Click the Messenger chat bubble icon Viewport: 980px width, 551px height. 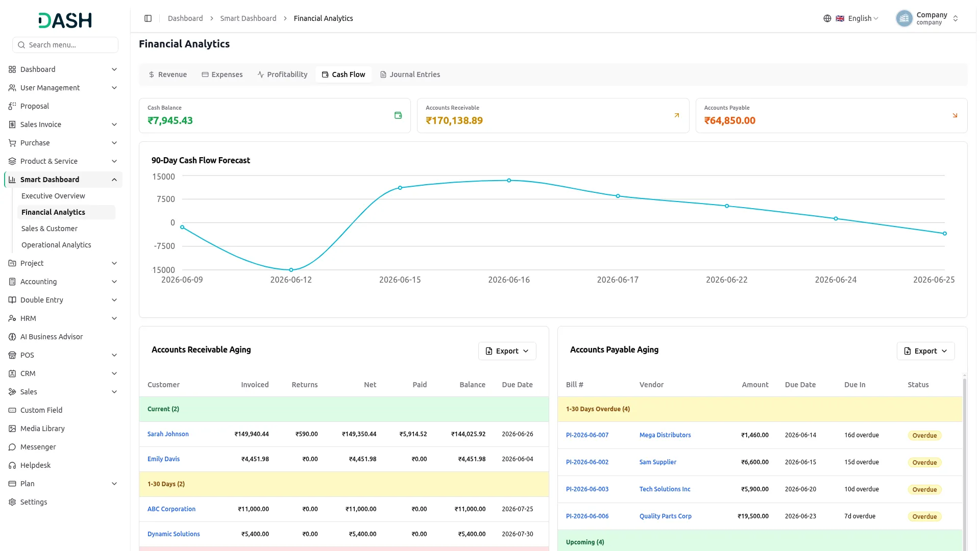coord(12,447)
